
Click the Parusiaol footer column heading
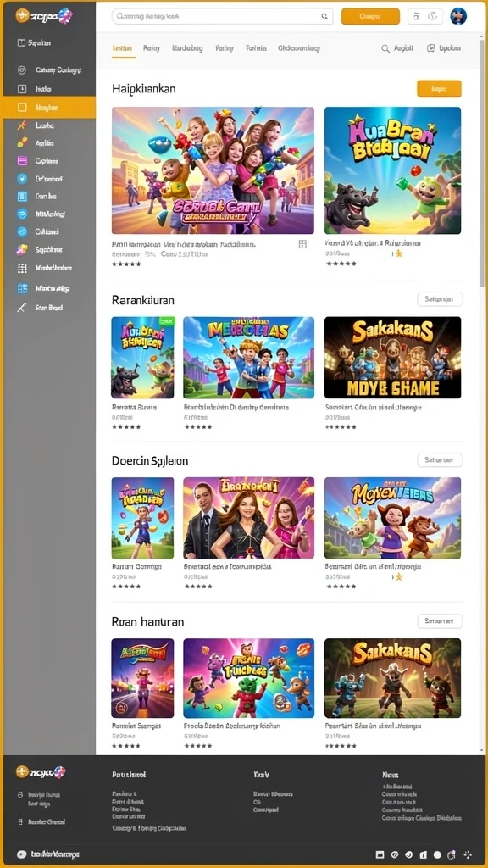129,775
